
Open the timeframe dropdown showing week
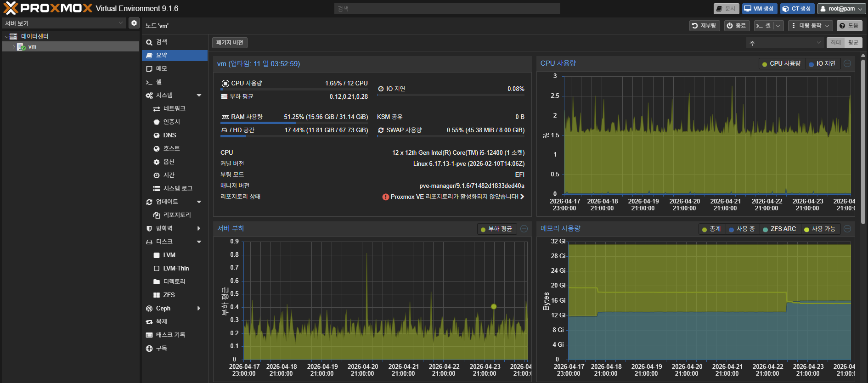[785, 43]
